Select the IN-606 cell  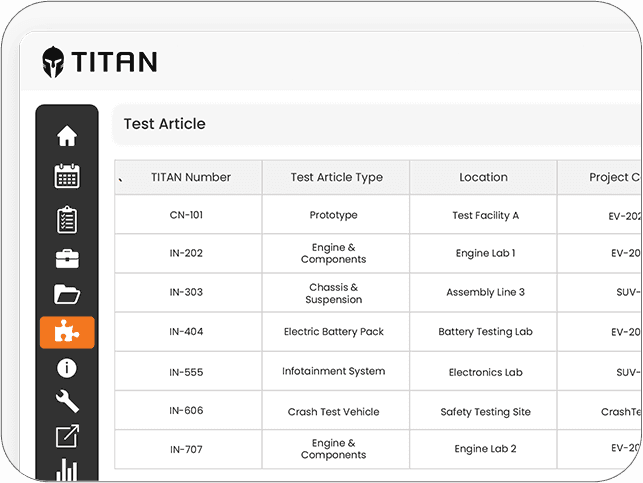point(188,410)
